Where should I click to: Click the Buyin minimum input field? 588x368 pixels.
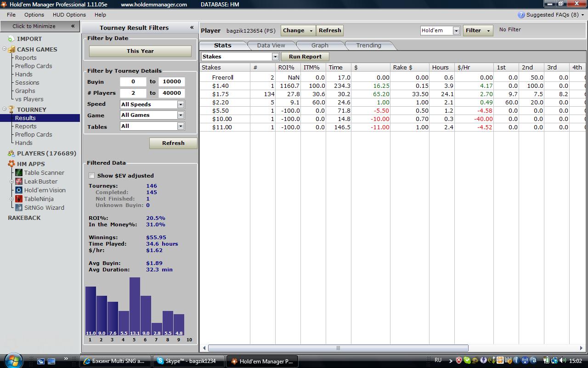[x=133, y=81]
